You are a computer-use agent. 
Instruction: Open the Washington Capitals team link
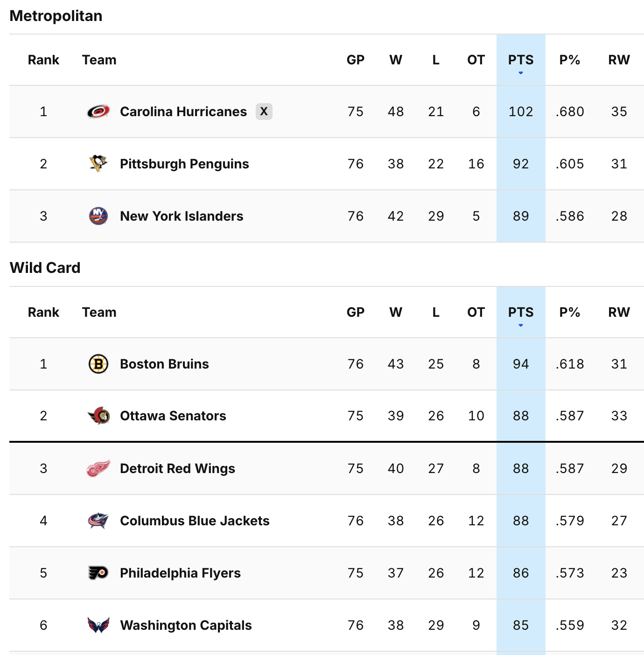pos(186,626)
